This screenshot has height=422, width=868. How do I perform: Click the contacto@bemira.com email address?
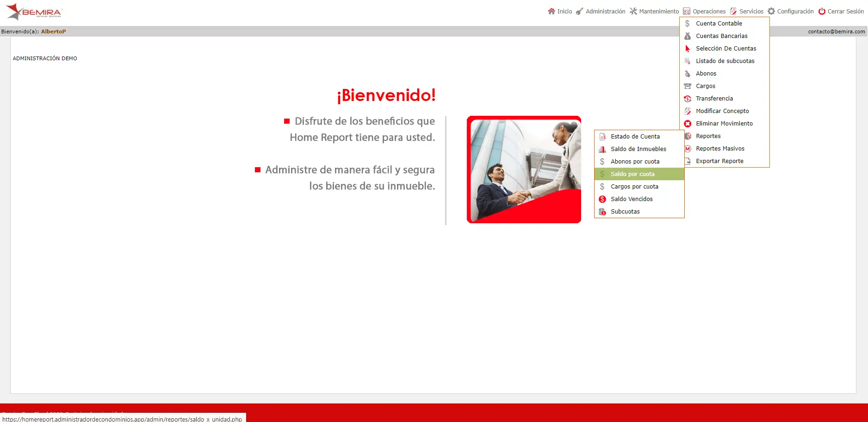[837, 31]
